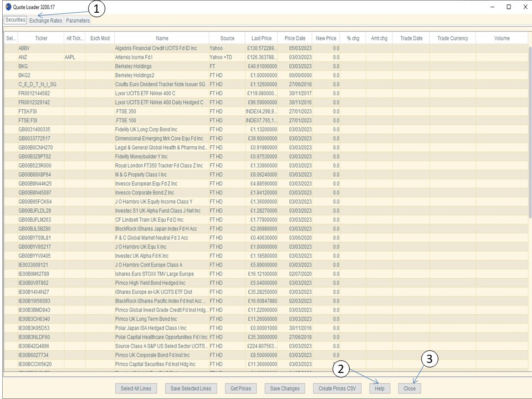Screen dimensions: 532x399
Task: Click the Source column header
Action: (x=227, y=38)
